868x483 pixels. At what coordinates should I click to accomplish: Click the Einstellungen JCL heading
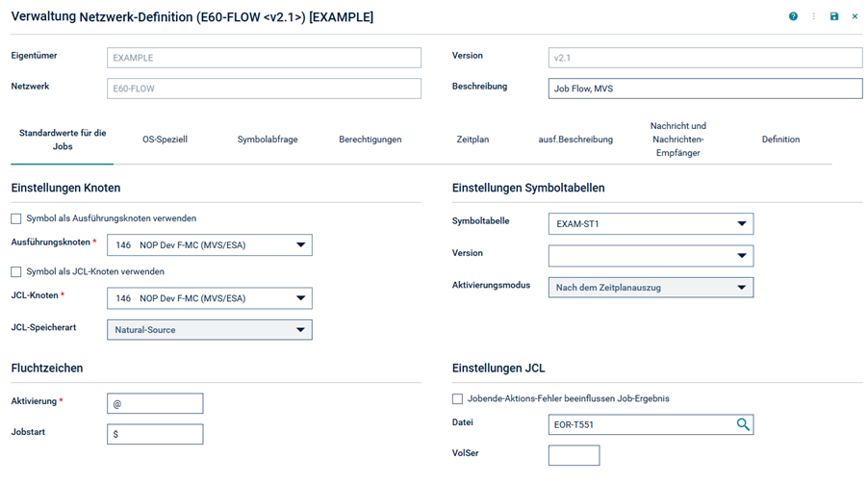pyautogui.click(x=498, y=368)
